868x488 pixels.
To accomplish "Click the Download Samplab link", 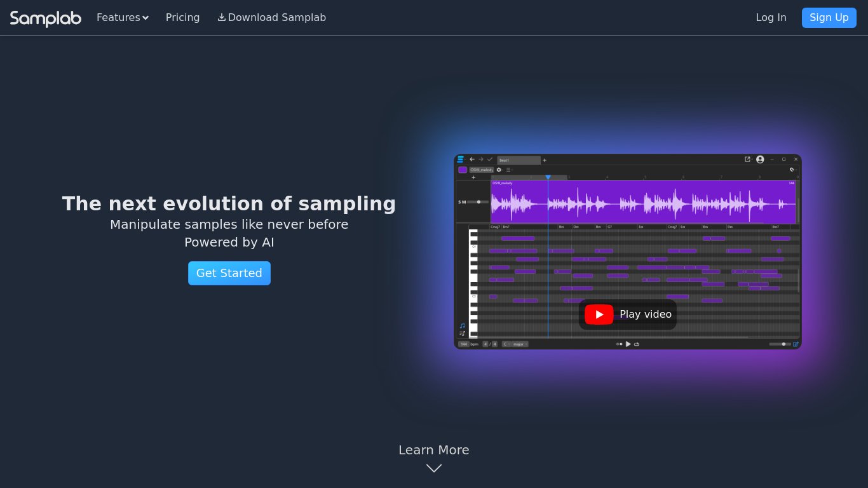I will click(x=272, y=18).
